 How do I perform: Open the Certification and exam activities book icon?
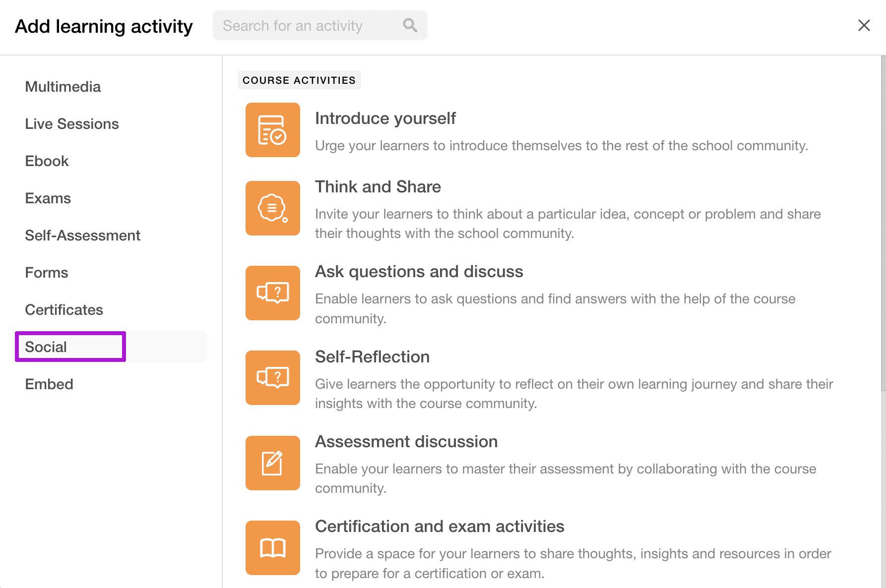(272, 548)
